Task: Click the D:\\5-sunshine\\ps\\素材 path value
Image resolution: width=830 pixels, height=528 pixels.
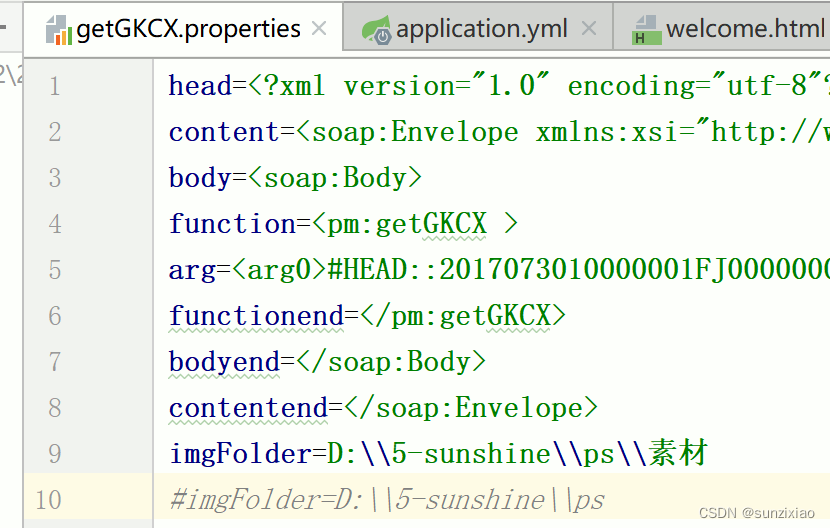Action: (517, 453)
